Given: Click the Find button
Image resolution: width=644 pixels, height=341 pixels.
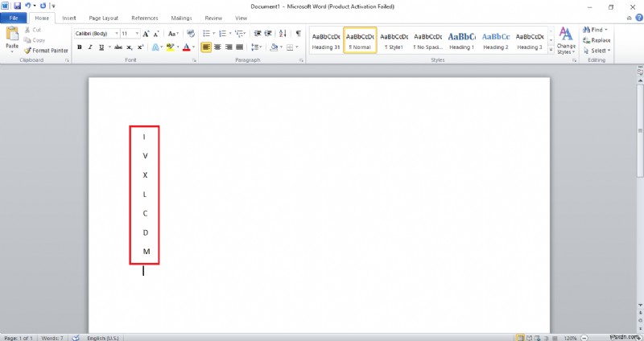Looking at the screenshot, I should click(594, 30).
